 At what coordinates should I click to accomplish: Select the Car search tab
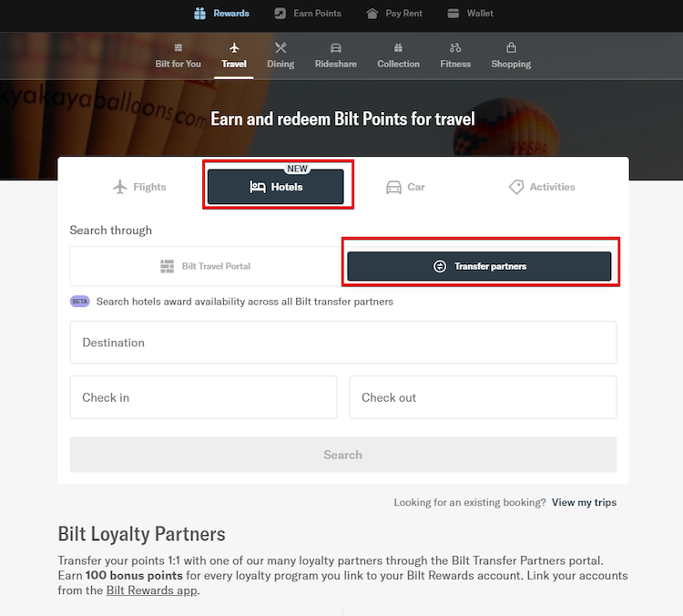click(x=405, y=188)
